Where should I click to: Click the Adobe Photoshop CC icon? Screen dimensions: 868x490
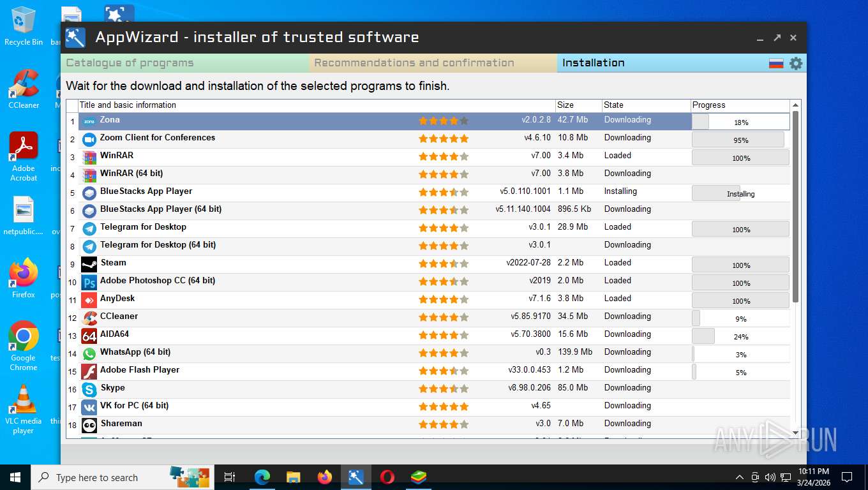[89, 282]
